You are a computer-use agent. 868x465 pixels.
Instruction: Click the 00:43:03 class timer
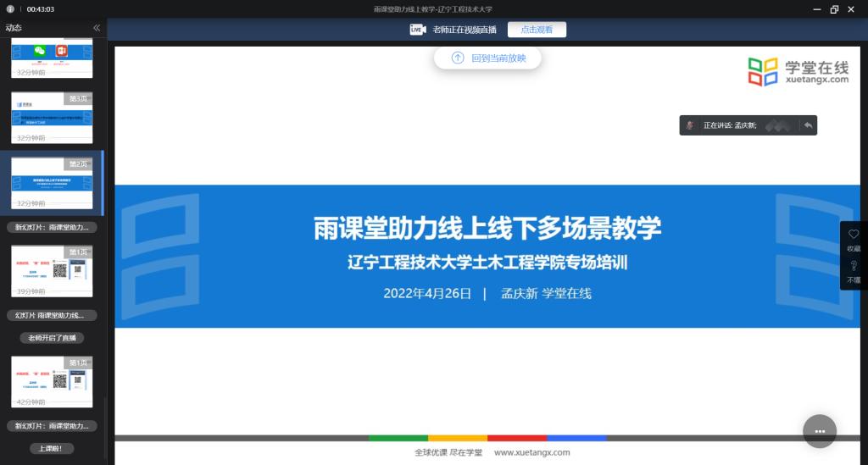pyautogui.click(x=41, y=9)
